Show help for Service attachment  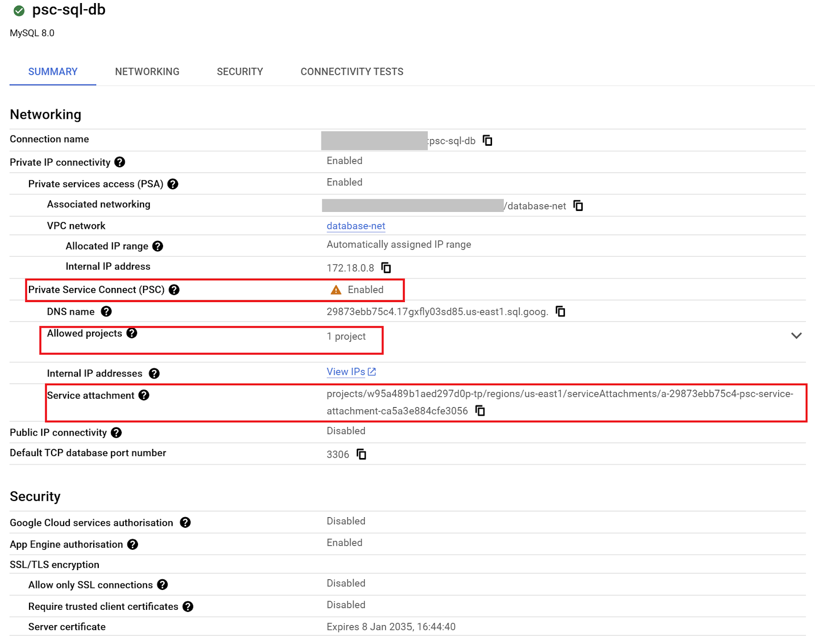[144, 395]
